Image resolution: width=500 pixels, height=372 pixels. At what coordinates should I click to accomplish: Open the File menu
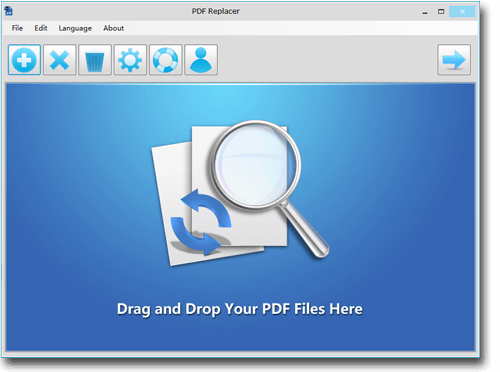17,28
